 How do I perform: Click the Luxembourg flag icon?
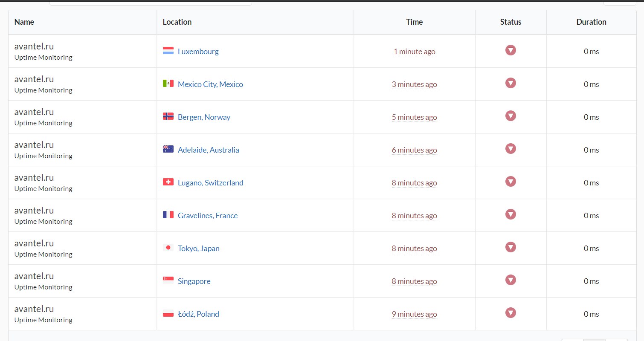[x=168, y=51]
